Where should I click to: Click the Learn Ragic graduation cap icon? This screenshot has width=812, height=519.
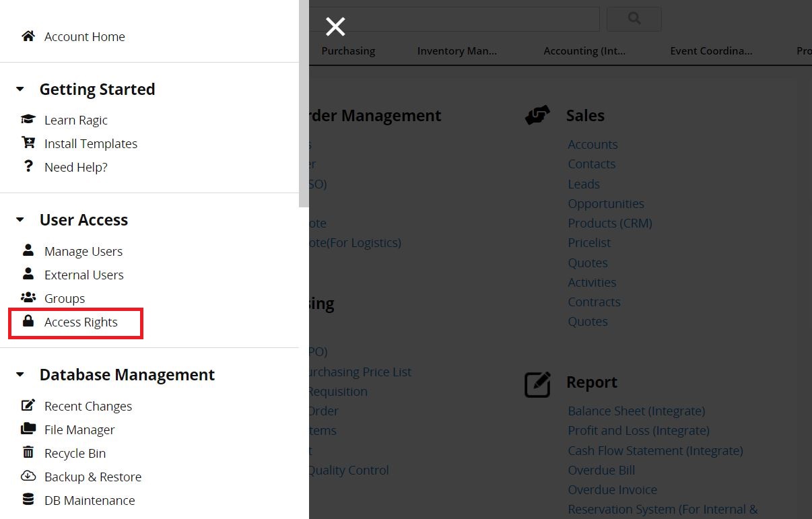click(x=28, y=120)
